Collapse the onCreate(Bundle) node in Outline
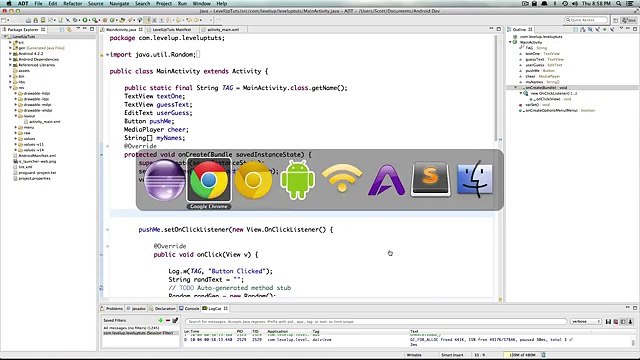Image resolution: width=640 pixels, height=360 pixels. [x=516, y=87]
